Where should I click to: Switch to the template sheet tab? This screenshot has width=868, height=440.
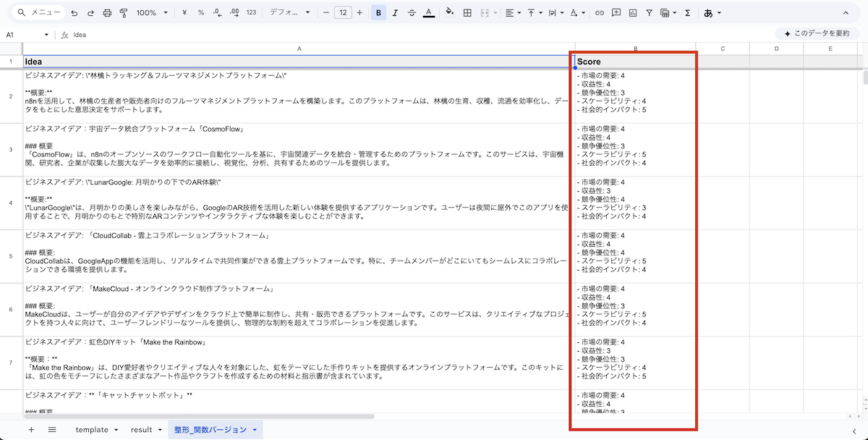coord(96,430)
